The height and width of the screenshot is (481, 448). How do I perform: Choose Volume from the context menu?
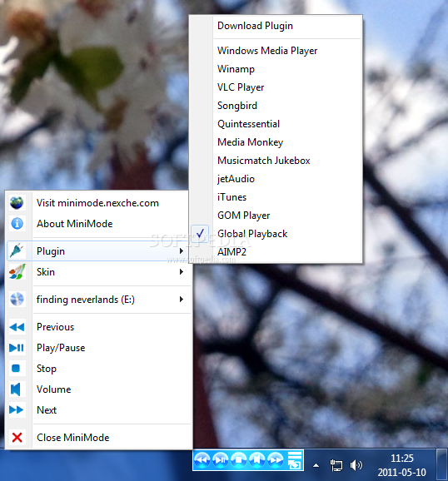pyautogui.click(x=98, y=389)
